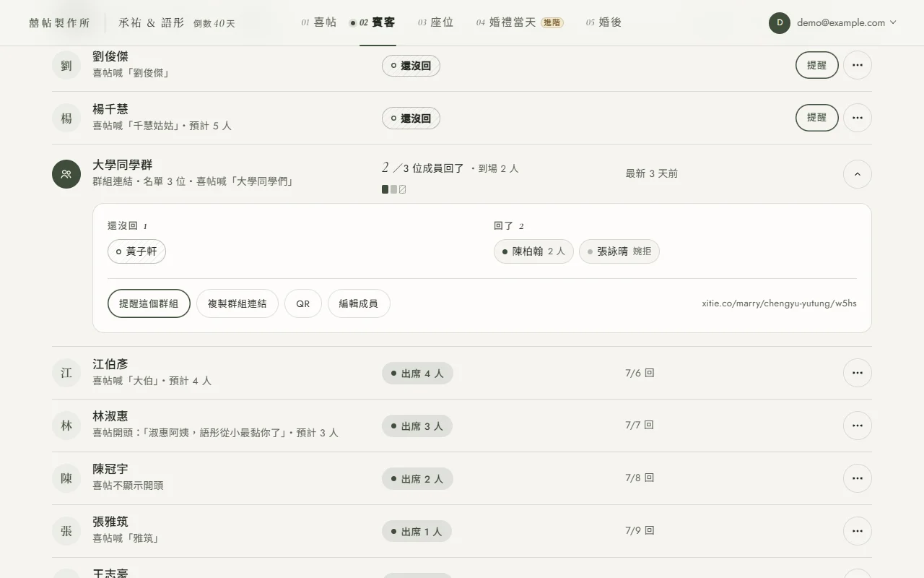
Task: Click 複製群組連結 button
Action: coord(237,303)
